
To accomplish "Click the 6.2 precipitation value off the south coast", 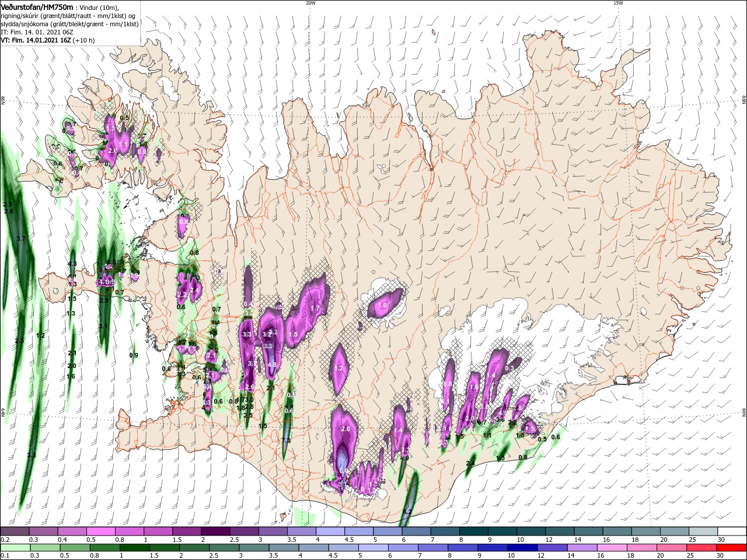I will click(407, 512).
